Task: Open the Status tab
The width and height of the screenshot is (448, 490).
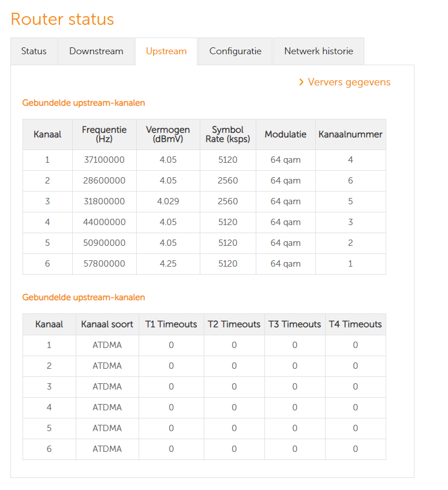Action: [x=33, y=51]
